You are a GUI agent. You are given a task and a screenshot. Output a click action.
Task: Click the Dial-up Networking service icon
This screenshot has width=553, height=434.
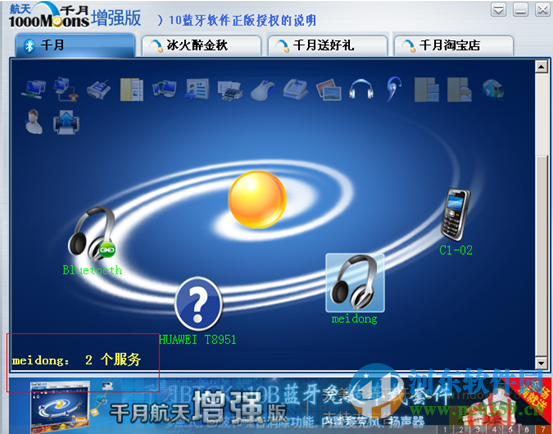[66, 89]
